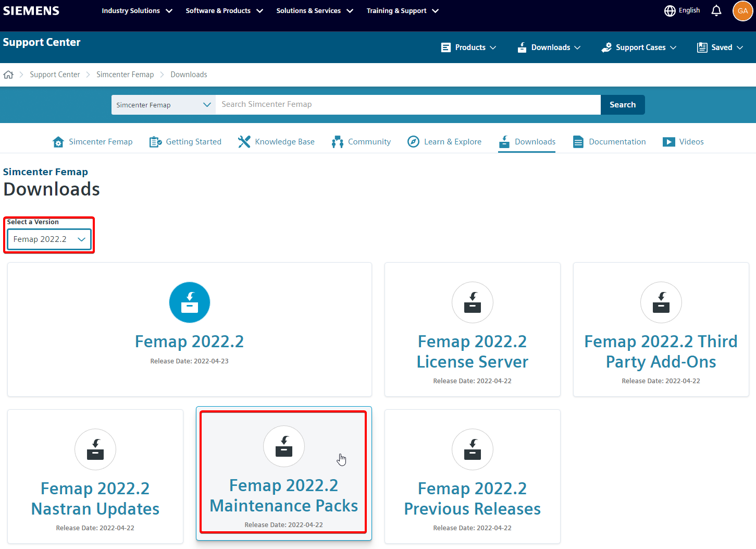Click the blue Femap 2022.2 download icon
Image resolution: width=756 pixels, height=549 pixels.
tap(190, 302)
